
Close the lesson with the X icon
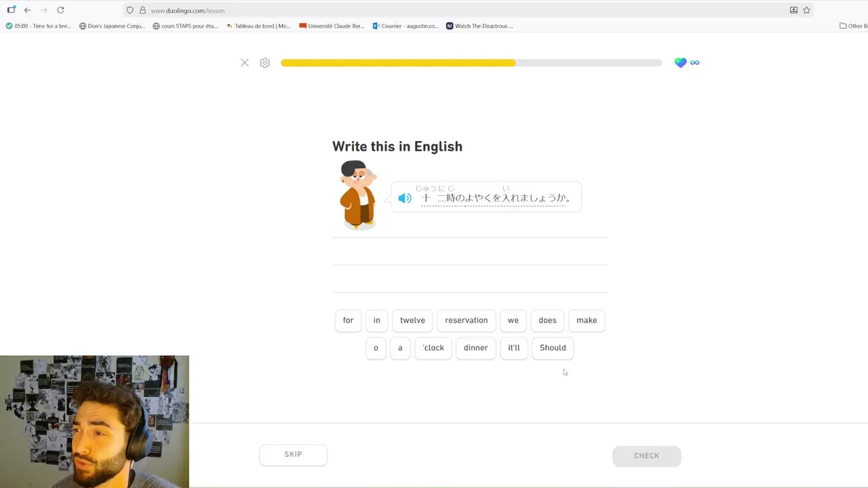click(x=245, y=62)
